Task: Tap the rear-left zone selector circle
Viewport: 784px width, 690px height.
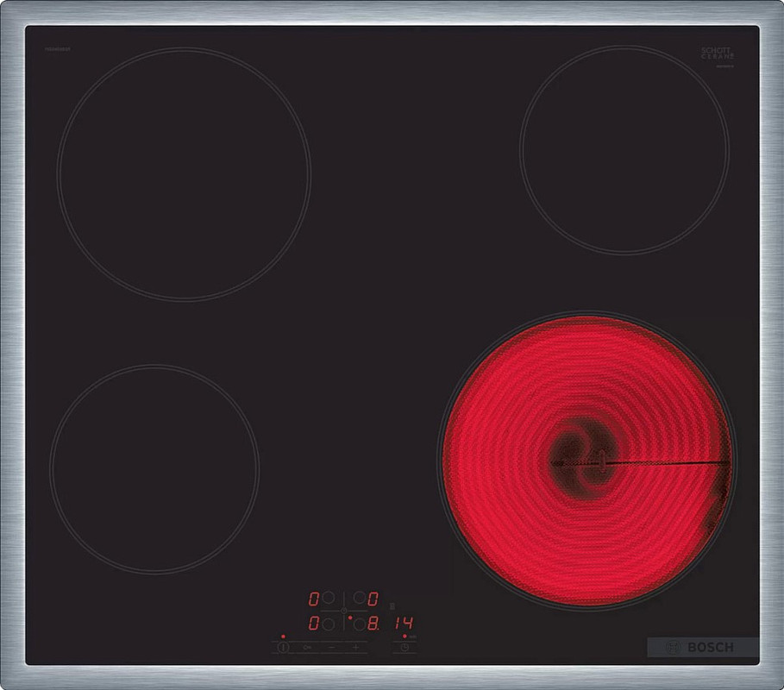Action: pos(329,598)
